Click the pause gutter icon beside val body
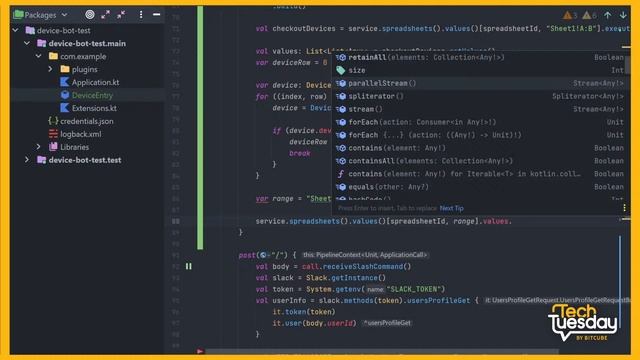Image resolution: width=640 pixels, height=360 pixels. 189,267
